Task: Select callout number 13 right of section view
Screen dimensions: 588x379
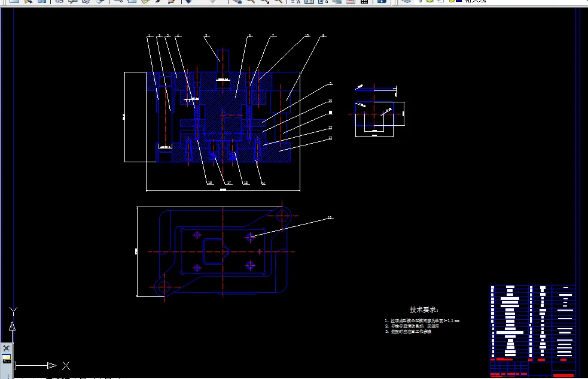Action: tap(330, 138)
